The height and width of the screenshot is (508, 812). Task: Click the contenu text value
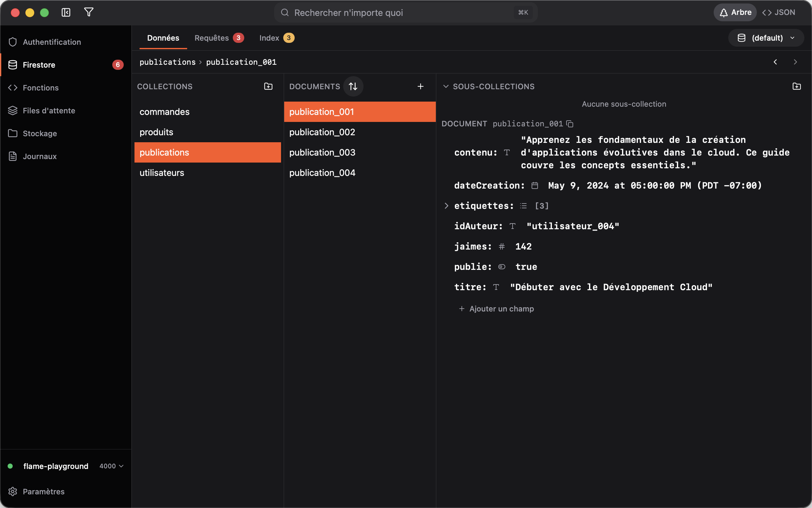coord(655,152)
